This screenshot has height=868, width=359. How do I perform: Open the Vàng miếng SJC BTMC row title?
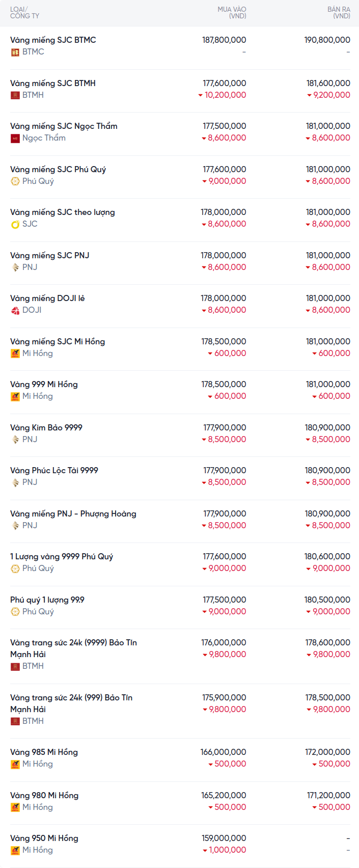53,40
